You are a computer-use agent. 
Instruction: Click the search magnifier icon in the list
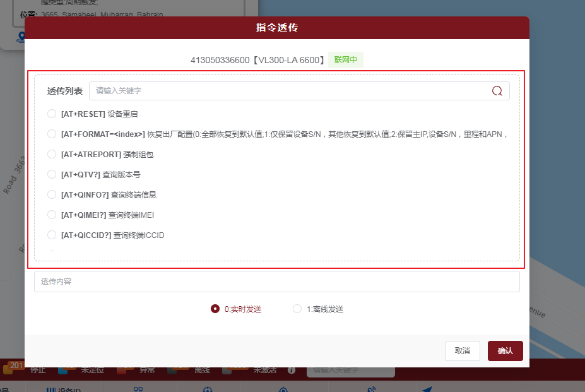coord(497,91)
